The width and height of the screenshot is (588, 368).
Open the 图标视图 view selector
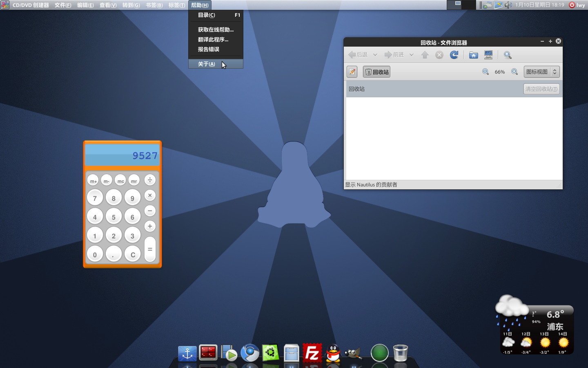pos(541,72)
